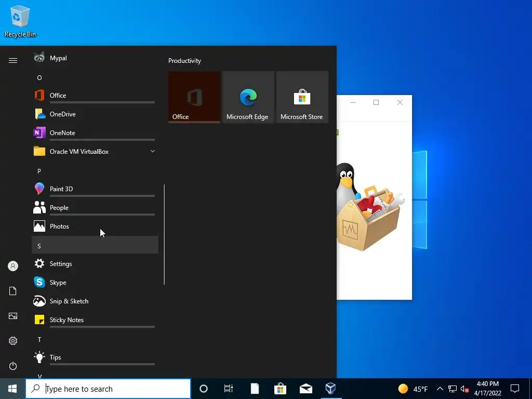Focus the taskbar search box
The image size is (532, 399).
click(x=108, y=389)
